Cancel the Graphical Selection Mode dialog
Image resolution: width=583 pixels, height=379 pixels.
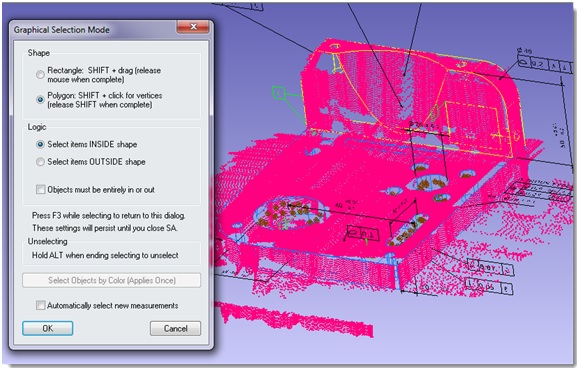pos(175,328)
